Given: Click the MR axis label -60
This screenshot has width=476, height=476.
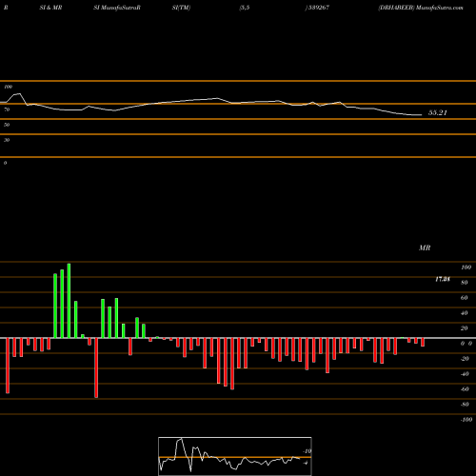Looking at the screenshot, I should click(x=465, y=389).
